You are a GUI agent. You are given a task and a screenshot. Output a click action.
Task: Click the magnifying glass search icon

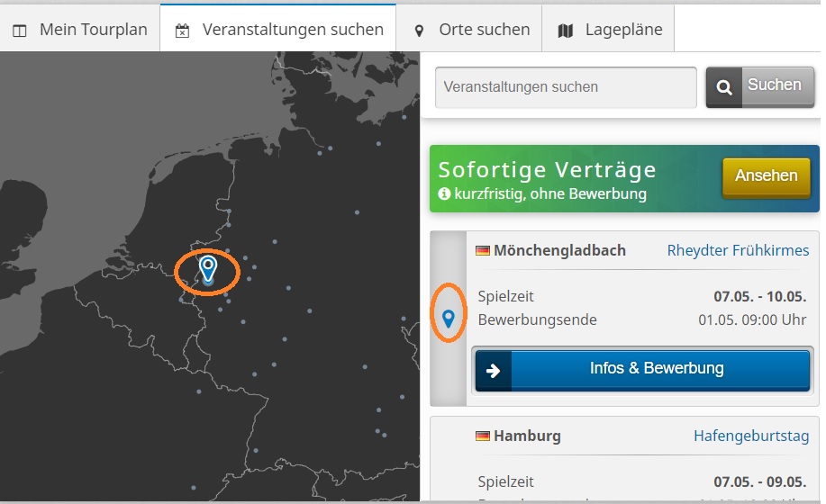click(723, 87)
